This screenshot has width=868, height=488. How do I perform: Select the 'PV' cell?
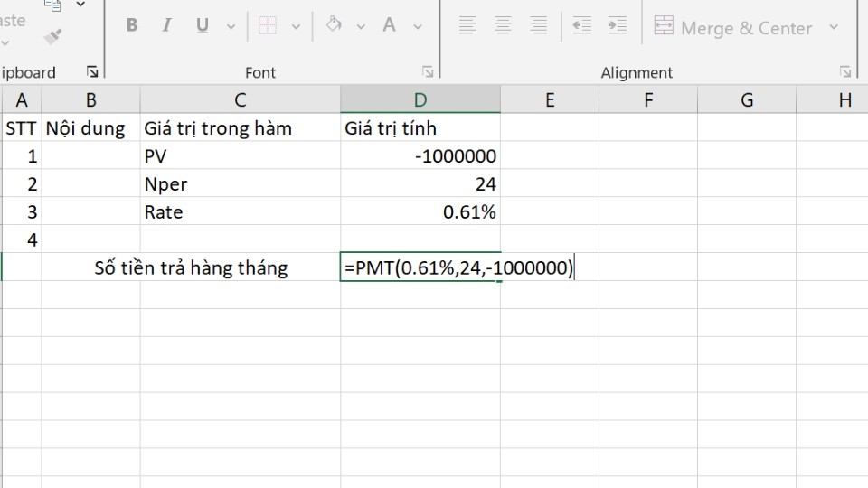[241, 156]
